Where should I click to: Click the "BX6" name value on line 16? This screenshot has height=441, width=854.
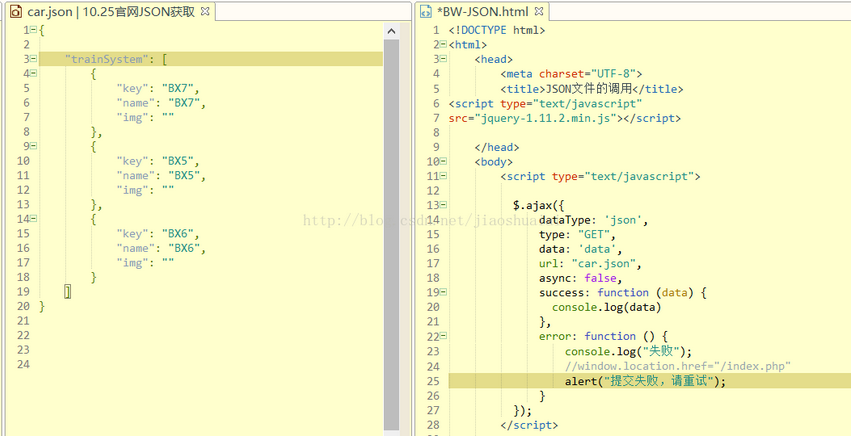184,248
